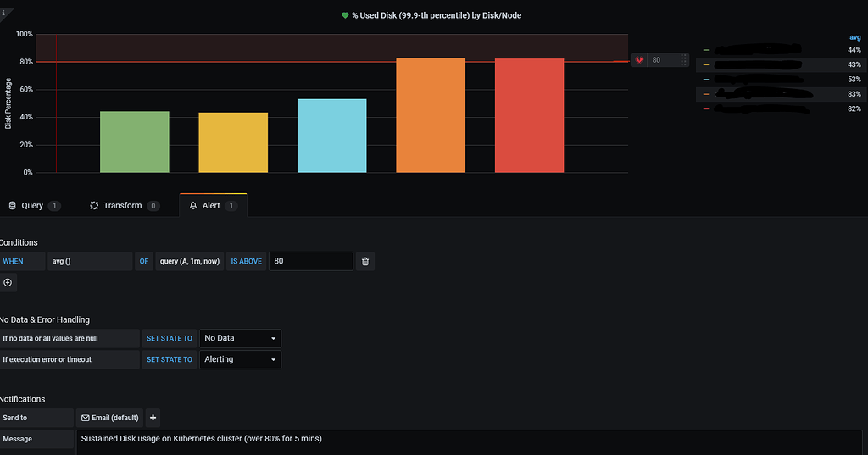
Task: Click the IS ABOVE evaluator selector
Action: pos(247,261)
